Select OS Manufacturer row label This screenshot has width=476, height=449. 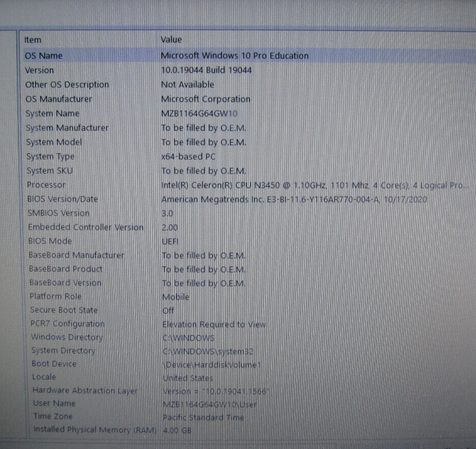coord(59,99)
